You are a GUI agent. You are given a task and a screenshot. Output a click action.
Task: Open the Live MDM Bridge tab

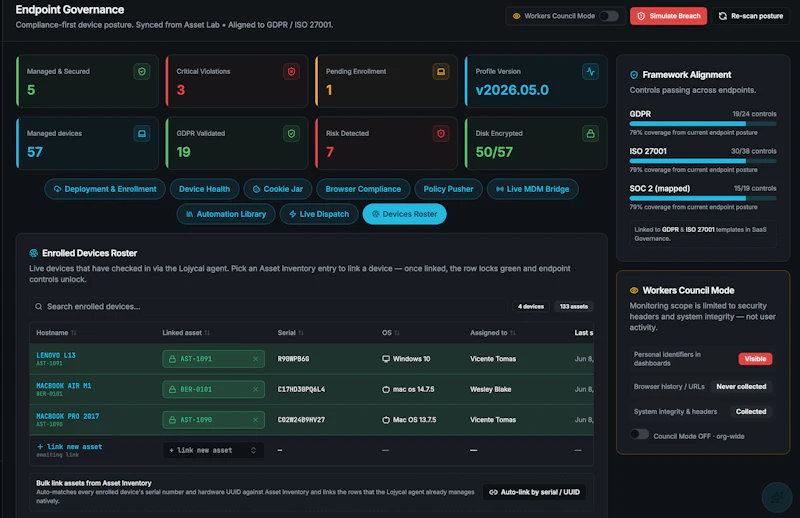click(x=533, y=189)
